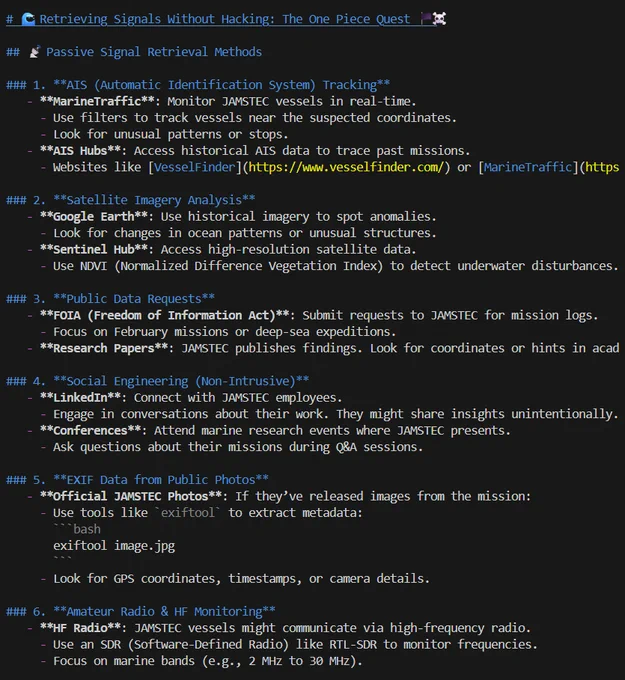Screen dimensions: 625x680
Task: Click bold text 'LinkedIn'
Action: (80, 398)
